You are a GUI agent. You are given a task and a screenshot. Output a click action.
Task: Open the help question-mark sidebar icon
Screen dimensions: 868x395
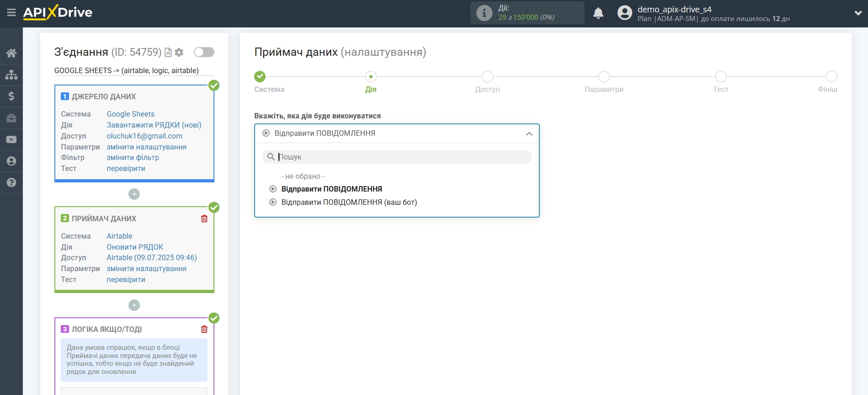click(11, 182)
